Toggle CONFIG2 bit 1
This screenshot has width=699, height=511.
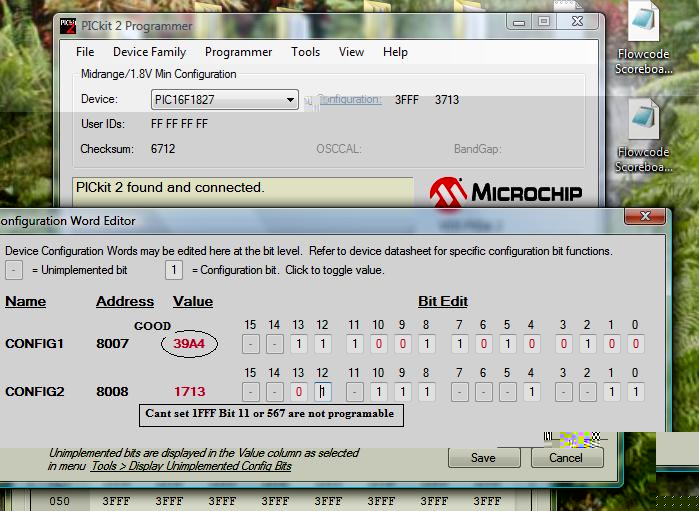[612, 392]
